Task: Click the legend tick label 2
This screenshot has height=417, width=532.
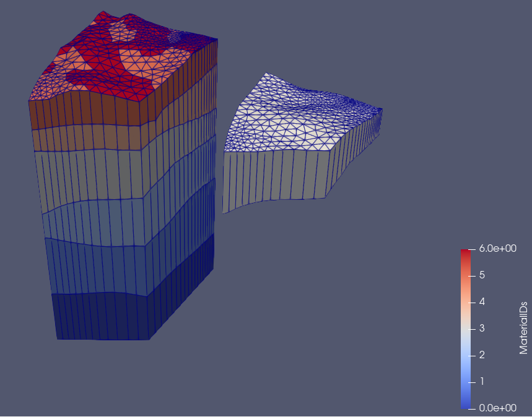Action: [x=481, y=355]
